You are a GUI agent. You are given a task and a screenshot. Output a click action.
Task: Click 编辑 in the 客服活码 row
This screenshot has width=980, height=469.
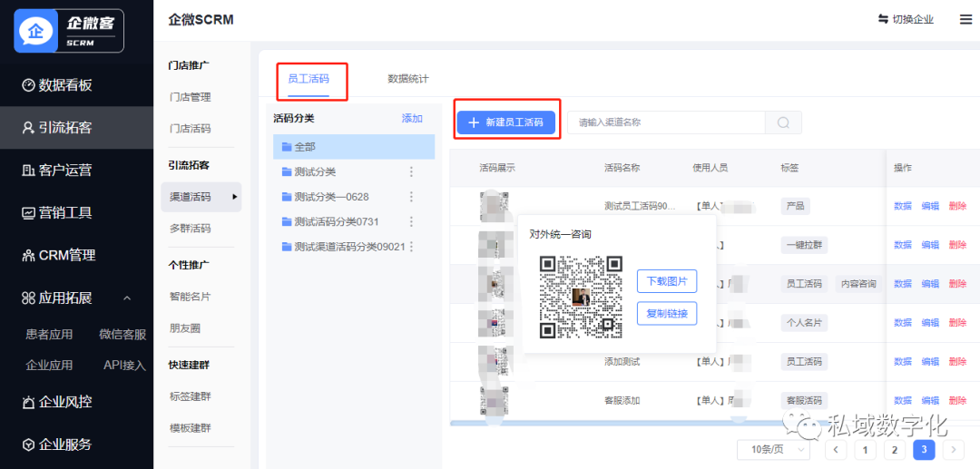(930, 400)
